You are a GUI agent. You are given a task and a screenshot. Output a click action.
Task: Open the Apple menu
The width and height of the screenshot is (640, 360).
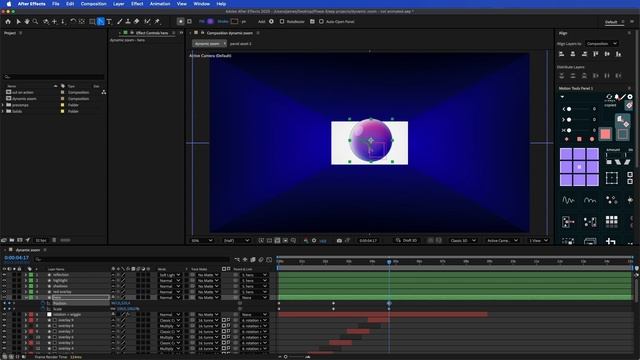pos(9,4)
